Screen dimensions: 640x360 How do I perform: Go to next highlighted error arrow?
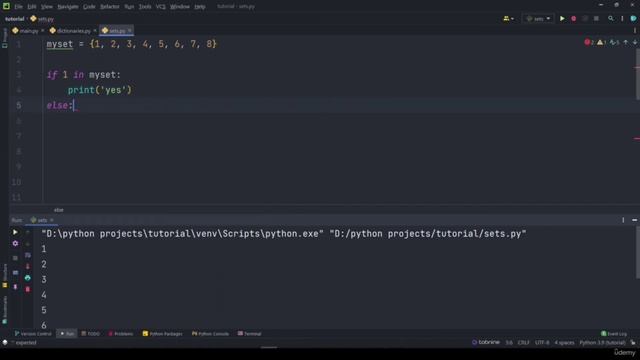click(x=635, y=42)
